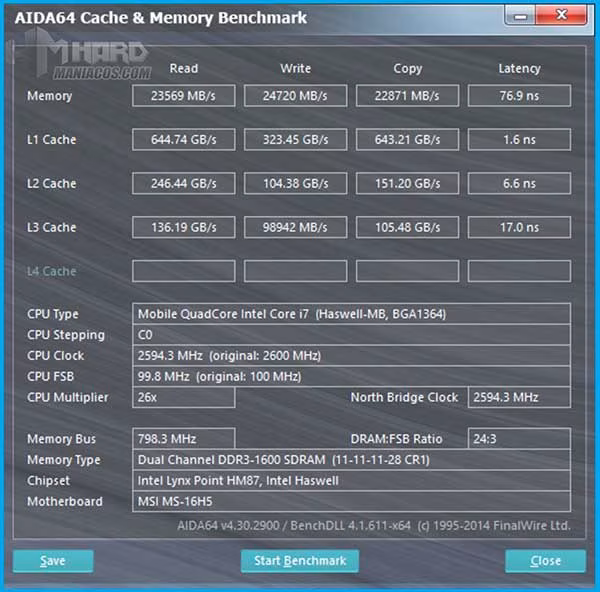
Task: Click the L2 Cache row label
Action: pos(51,184)
